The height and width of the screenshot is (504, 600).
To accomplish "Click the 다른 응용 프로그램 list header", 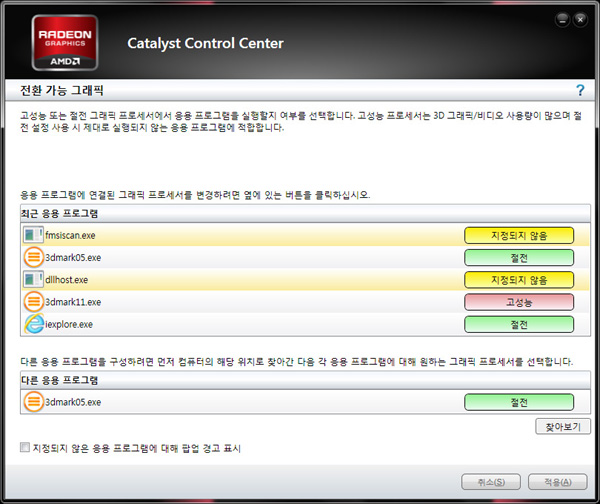I will pyautogui.click(x=305, y=380).
